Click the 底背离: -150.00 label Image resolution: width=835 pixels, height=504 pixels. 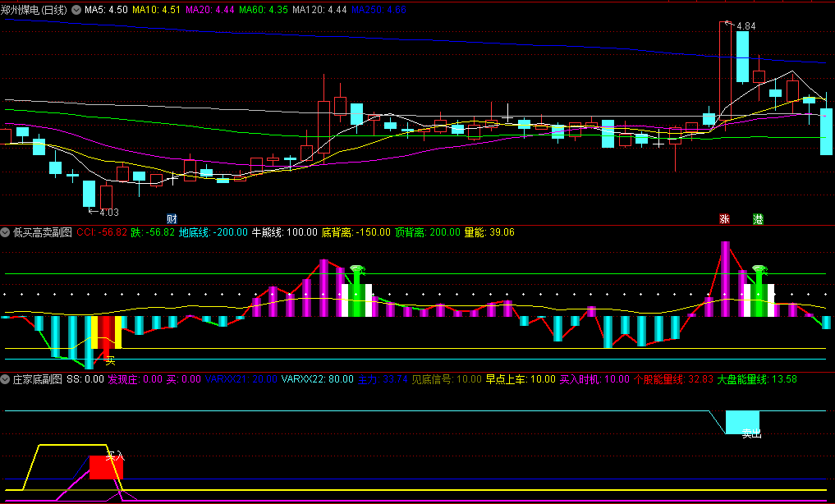point(356,232)
